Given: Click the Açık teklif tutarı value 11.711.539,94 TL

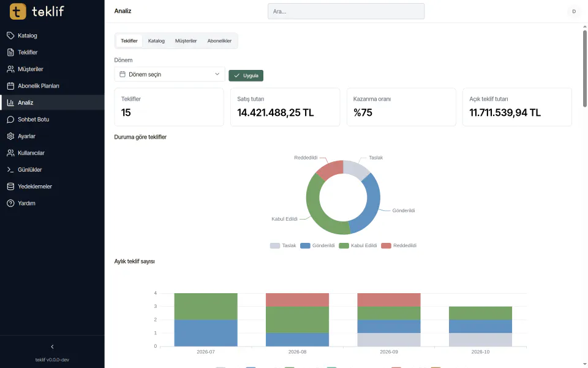Looking at the screenshot, I should pos(505,113).
